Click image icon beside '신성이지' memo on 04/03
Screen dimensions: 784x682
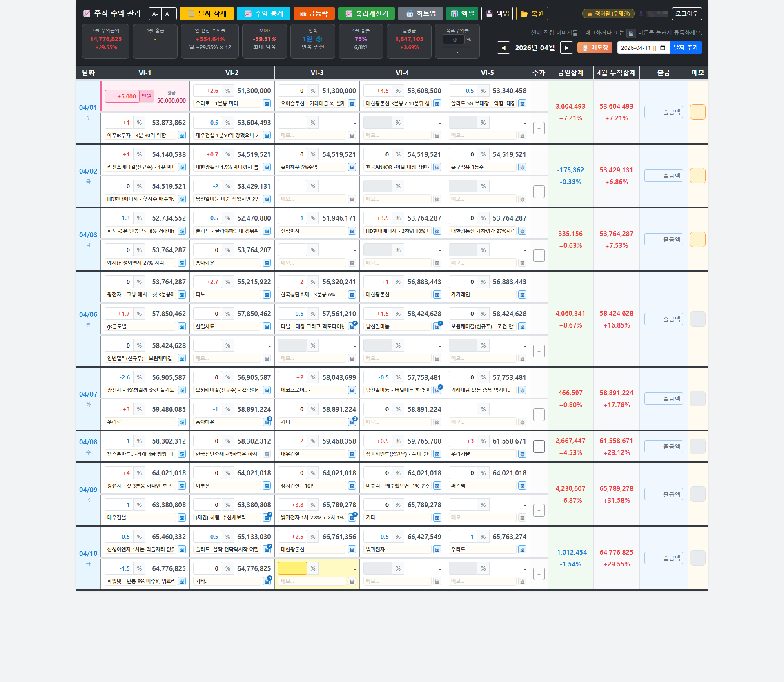click(x=352, y=231)
